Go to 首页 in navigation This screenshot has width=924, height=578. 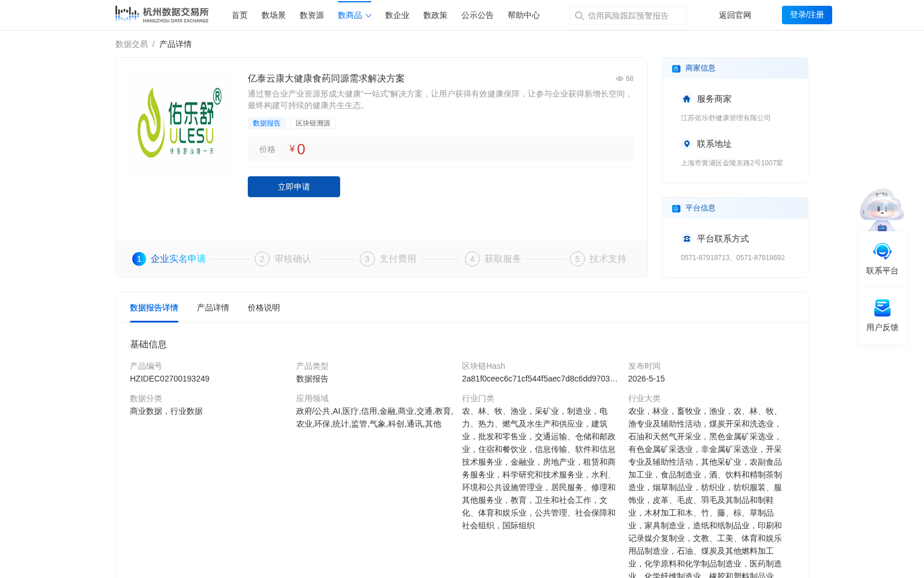pyautogui.click(x=240, y=15)
